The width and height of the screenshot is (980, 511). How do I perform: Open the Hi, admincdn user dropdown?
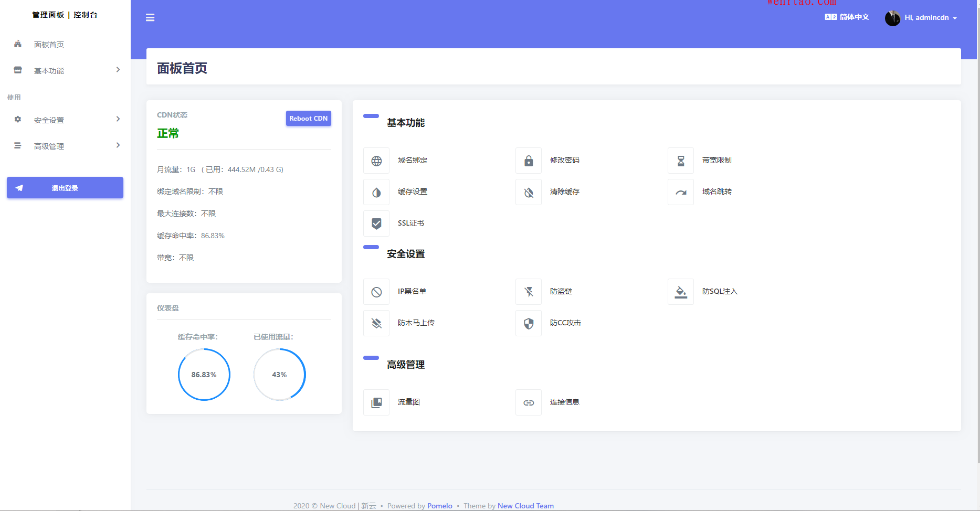pyautogui.click(x=921, y=18)
